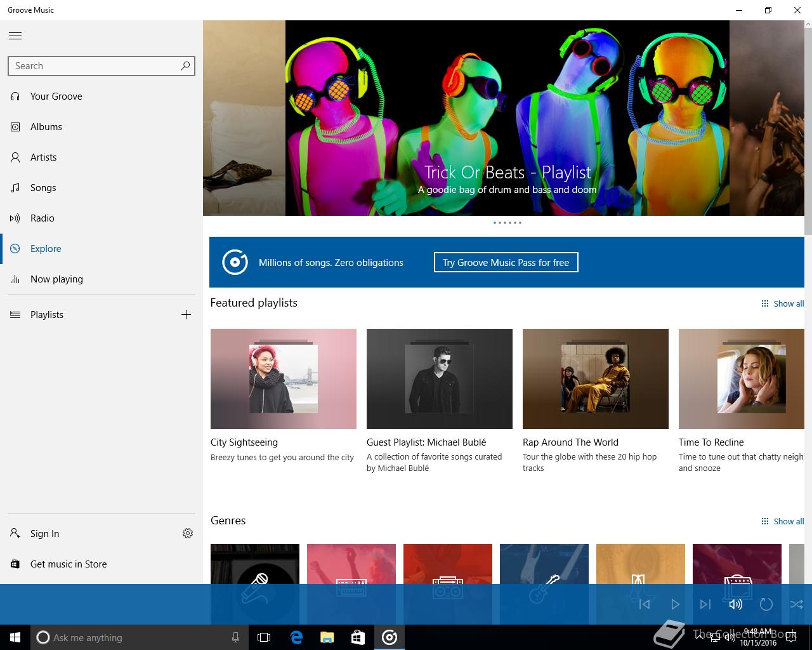Open Task View on the taskbar
The width and height of the screenshot is (812, 650).
click(264, 637)
